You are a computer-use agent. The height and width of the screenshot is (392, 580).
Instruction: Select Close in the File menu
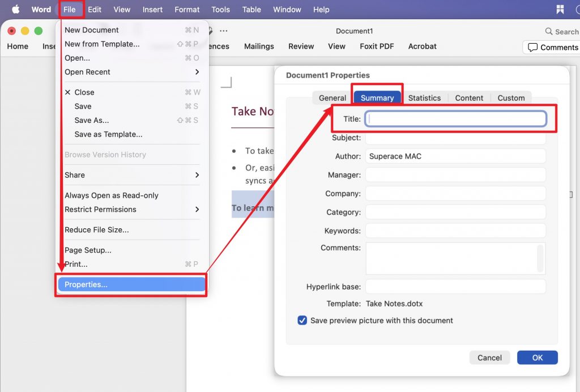pyautogui.click(x=131, y=92)
